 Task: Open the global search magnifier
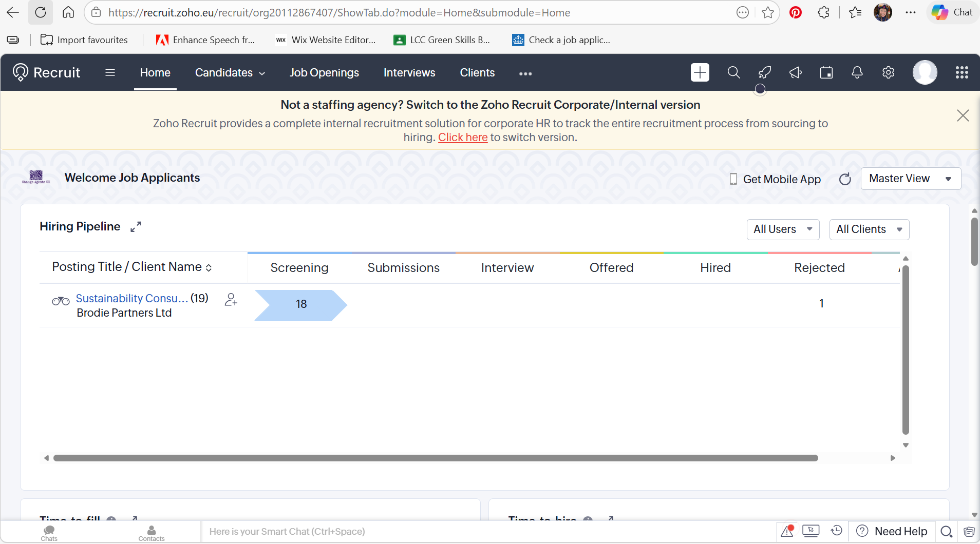click(733, 72)
